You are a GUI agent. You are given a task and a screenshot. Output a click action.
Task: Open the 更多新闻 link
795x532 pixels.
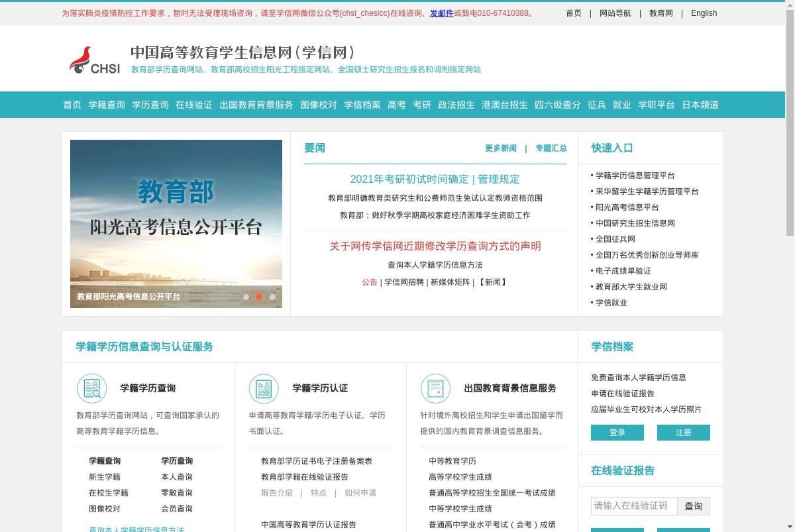click(501, 148)
